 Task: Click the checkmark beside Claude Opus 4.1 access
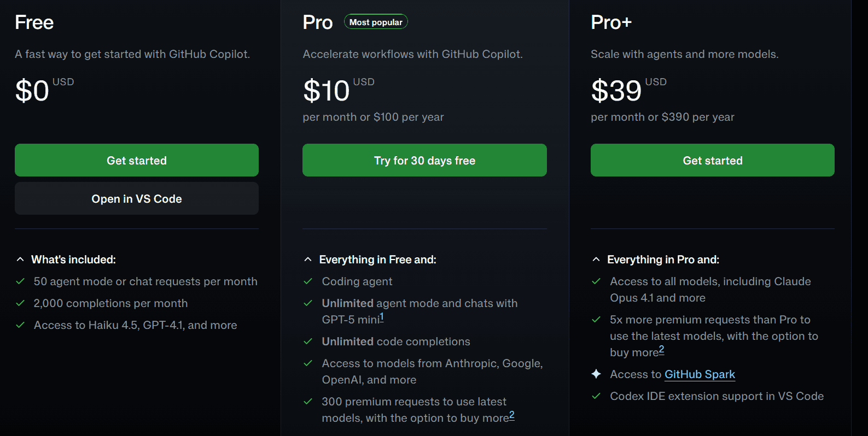pyautogui.click(x=596, y=281)
